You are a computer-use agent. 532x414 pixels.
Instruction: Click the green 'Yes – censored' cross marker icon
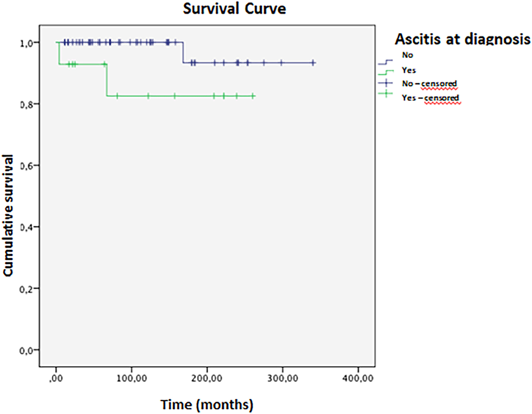tap(386, 94)
